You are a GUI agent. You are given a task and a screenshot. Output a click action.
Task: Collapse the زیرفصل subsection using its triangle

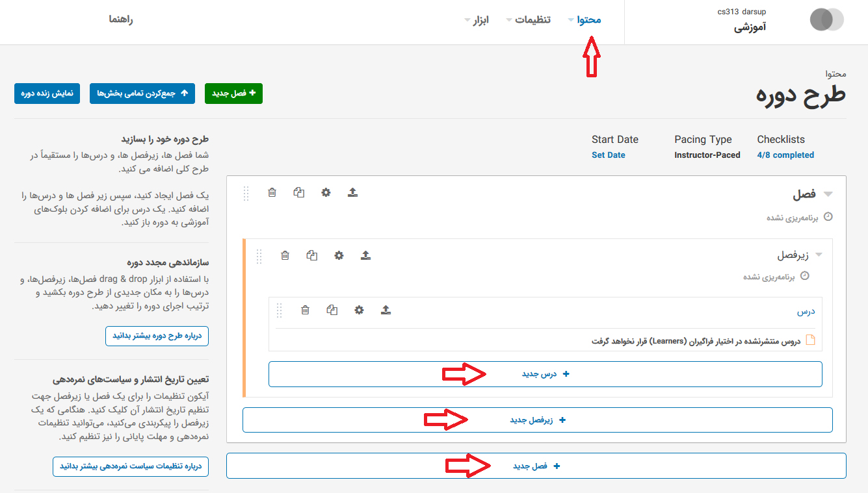[x=819, y=255]
